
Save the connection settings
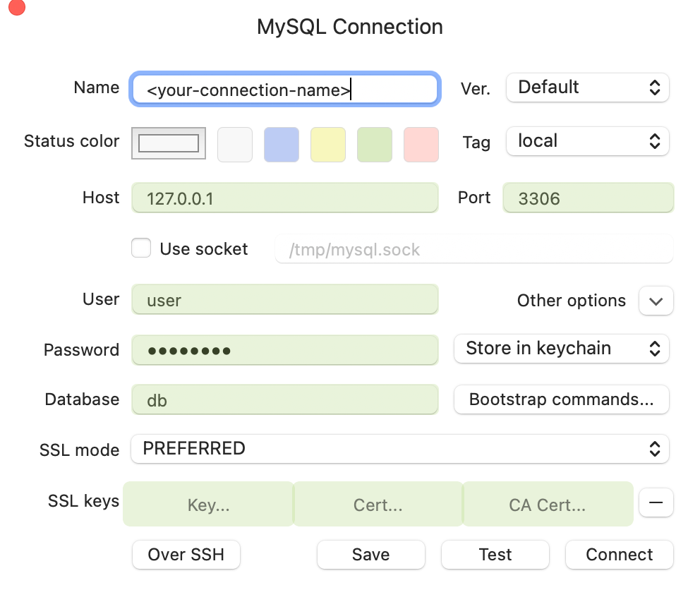(x=370, y=555)
